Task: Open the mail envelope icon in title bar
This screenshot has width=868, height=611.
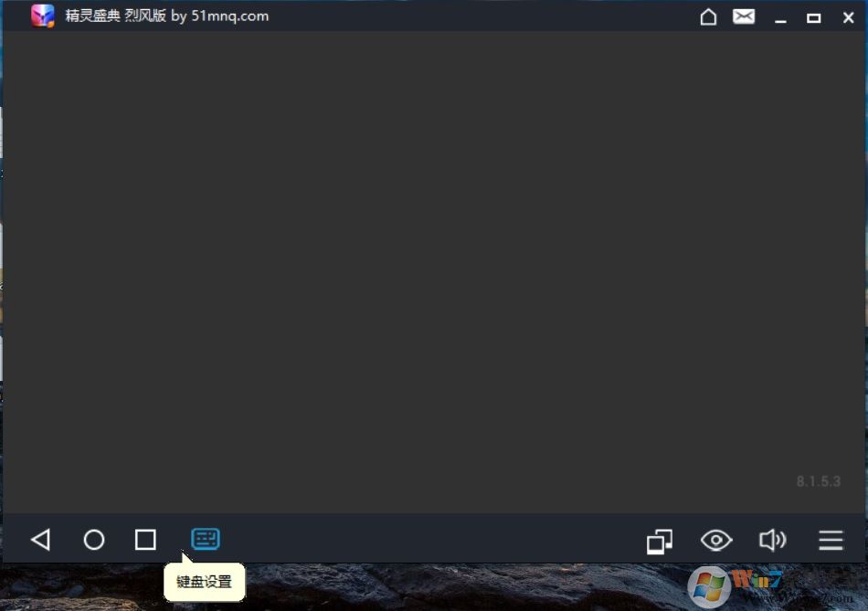Action: click(744, 16)
